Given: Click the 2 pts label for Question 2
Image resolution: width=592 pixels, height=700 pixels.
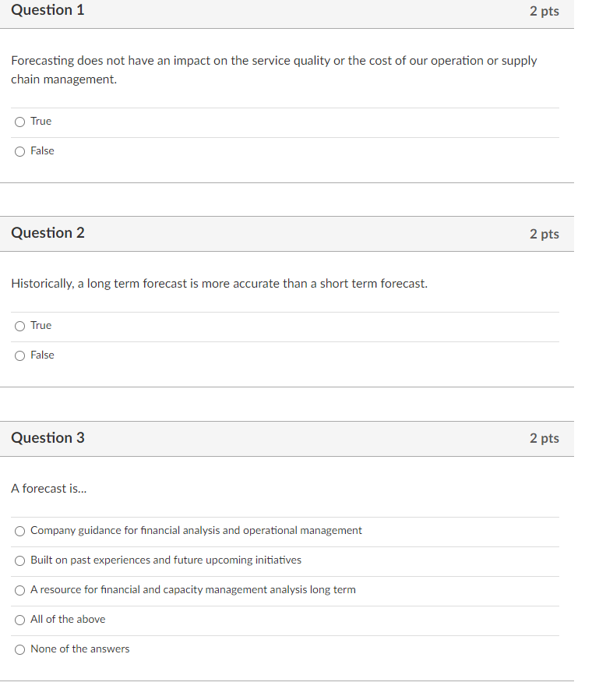Looking at the screenshot, I should (x=545, y=233).
